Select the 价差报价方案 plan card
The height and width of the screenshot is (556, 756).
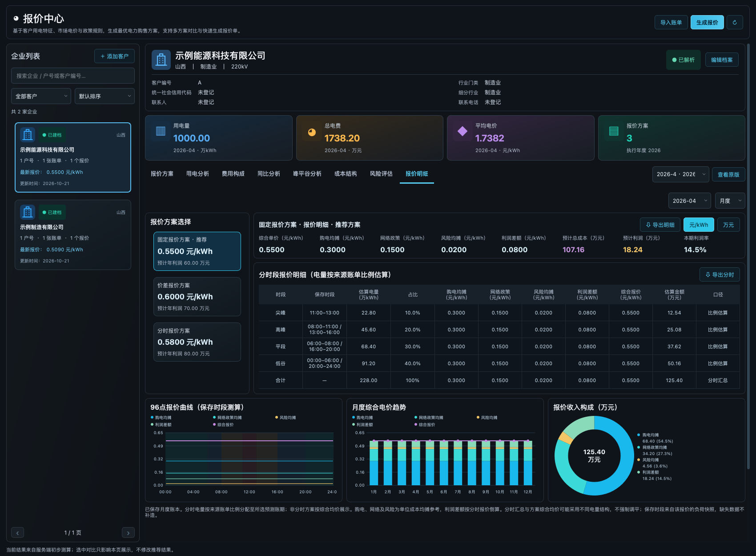[197, 297]
